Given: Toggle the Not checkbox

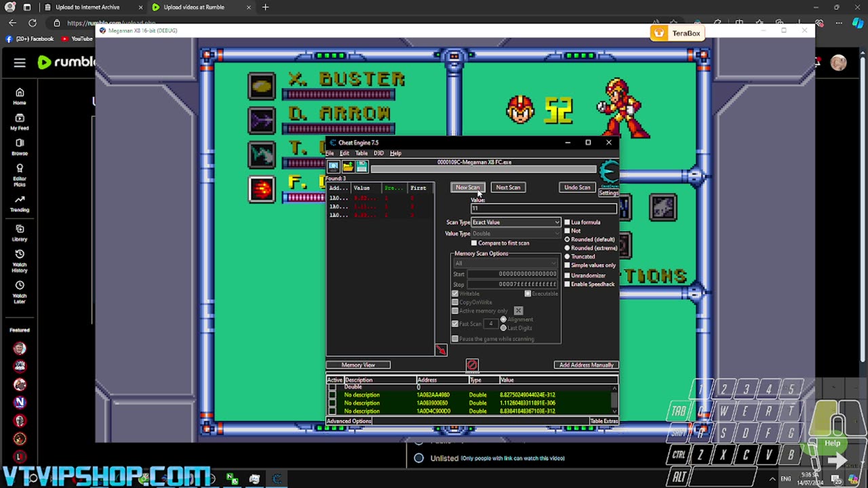Looking at the screenshot, I should pos(568,230).
